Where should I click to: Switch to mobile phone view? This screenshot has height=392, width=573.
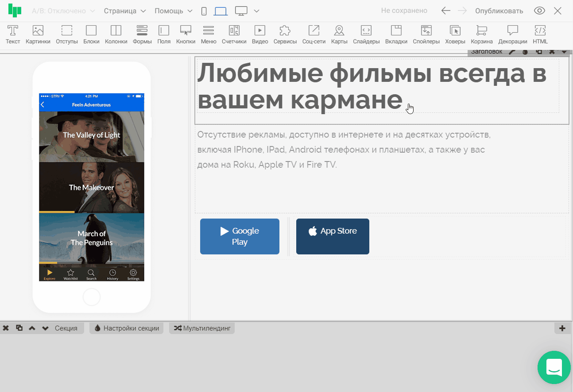[204, 11]
